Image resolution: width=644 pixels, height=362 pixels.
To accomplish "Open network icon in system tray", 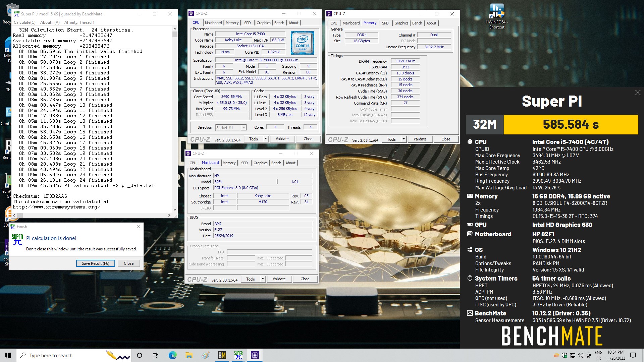I will coord(573,355).
